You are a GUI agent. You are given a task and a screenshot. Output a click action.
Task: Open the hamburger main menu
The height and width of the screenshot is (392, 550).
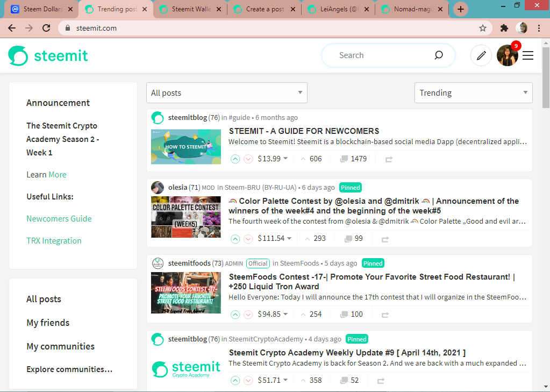[x=528, y=55]
